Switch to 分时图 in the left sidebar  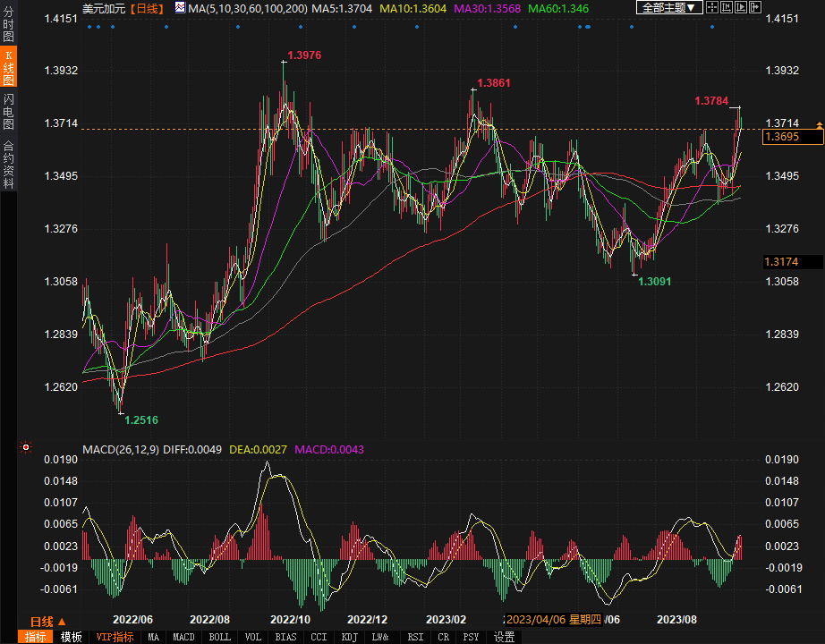click(x=8, y=25)
